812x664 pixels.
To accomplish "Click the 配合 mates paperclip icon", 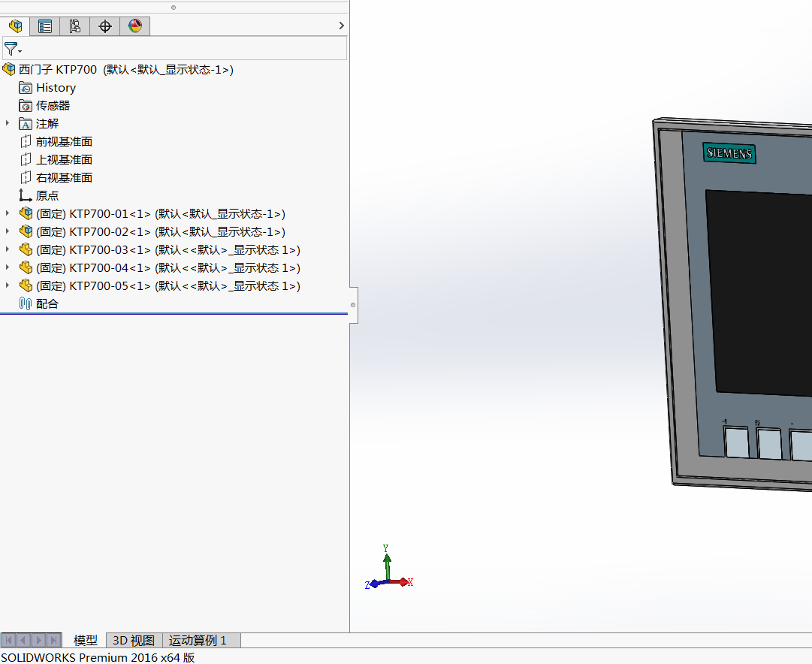I will point(26,303).
